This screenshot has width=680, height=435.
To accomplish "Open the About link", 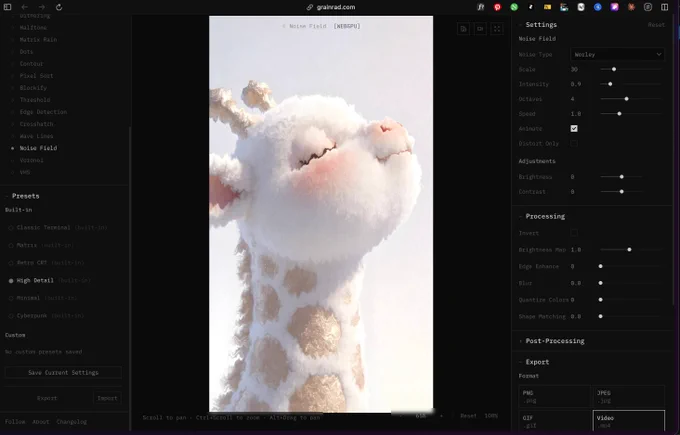I will (41, 422).
